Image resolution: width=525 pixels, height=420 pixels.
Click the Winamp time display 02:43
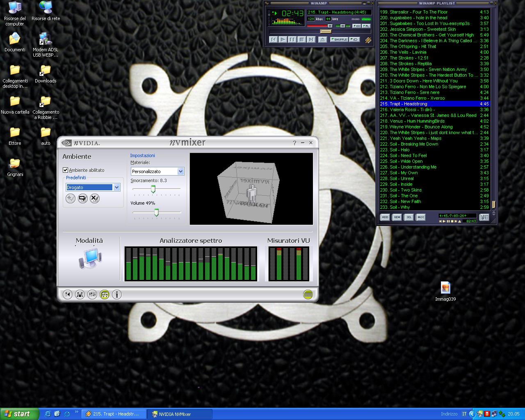click(x=292, y=14)
